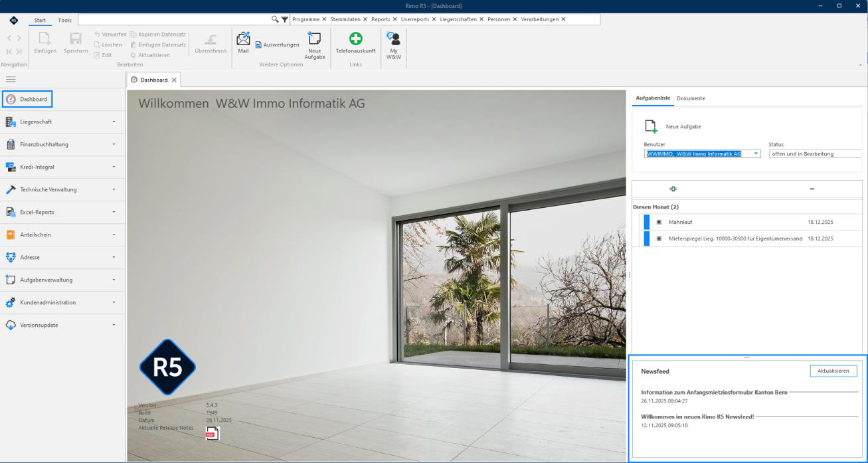Click Aktualisieren in the Bearbeiten ribbon group
The image size is (868, 463).
coord(149,54)
